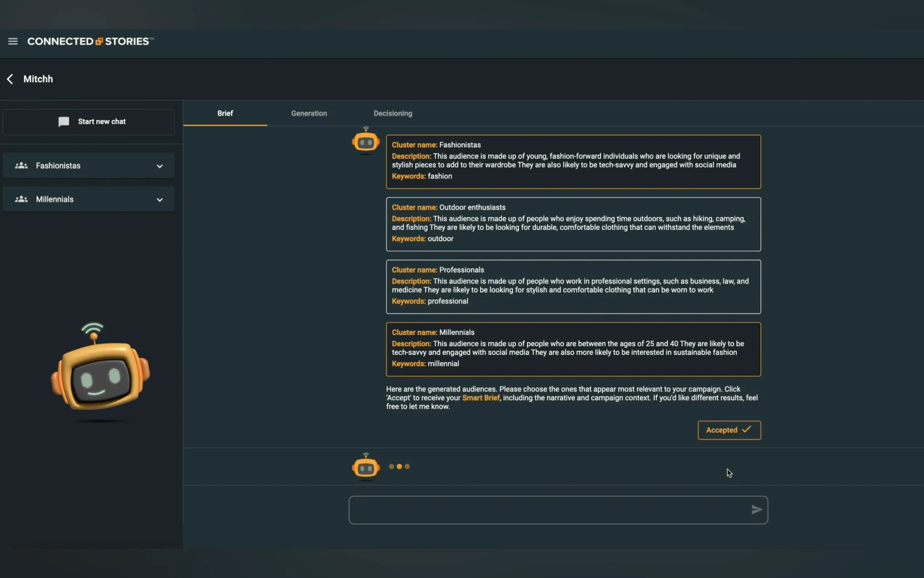Click the Smart Brief link
The image size is (924, 578).
[x=481, y=398]
